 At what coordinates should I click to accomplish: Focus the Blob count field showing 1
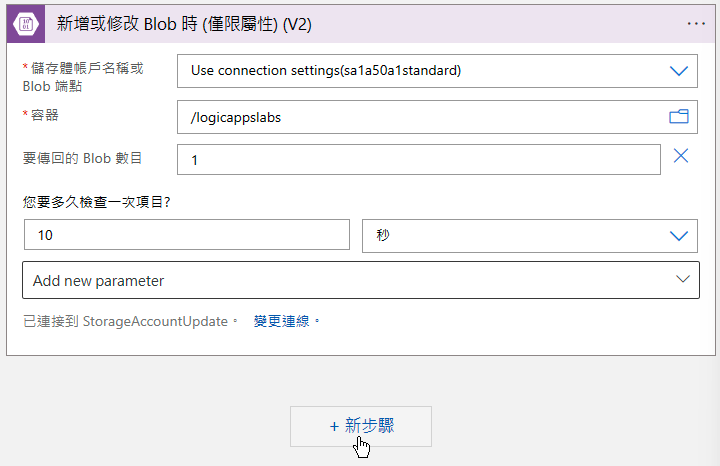(419, 160)
